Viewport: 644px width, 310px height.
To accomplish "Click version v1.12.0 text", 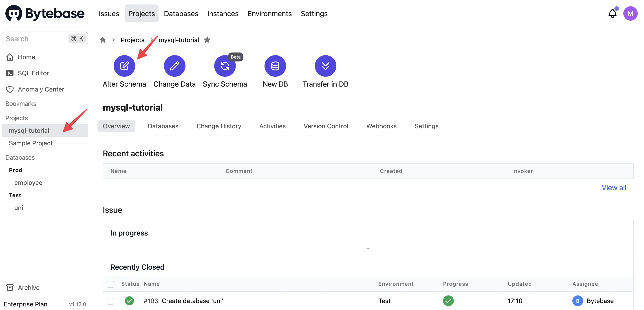I will coord(77,304).
